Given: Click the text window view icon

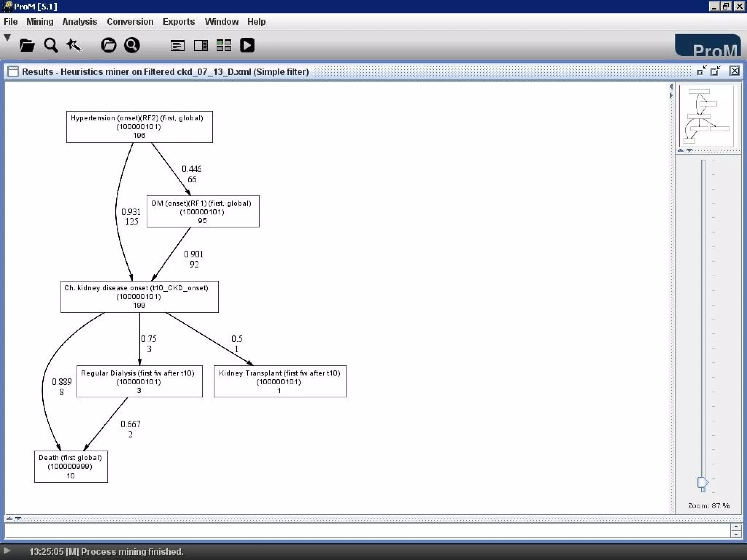Looking at the screenshot, I should 177,46.
